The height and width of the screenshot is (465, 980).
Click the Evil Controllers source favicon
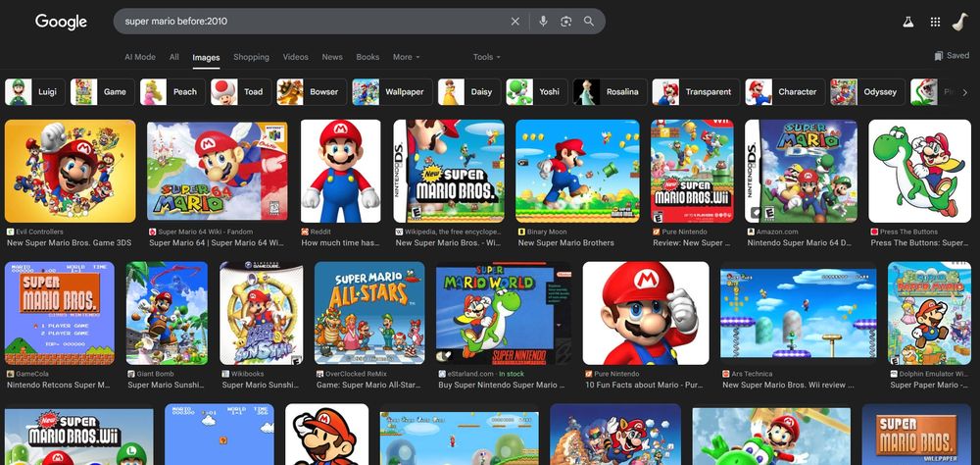(10, 232)
